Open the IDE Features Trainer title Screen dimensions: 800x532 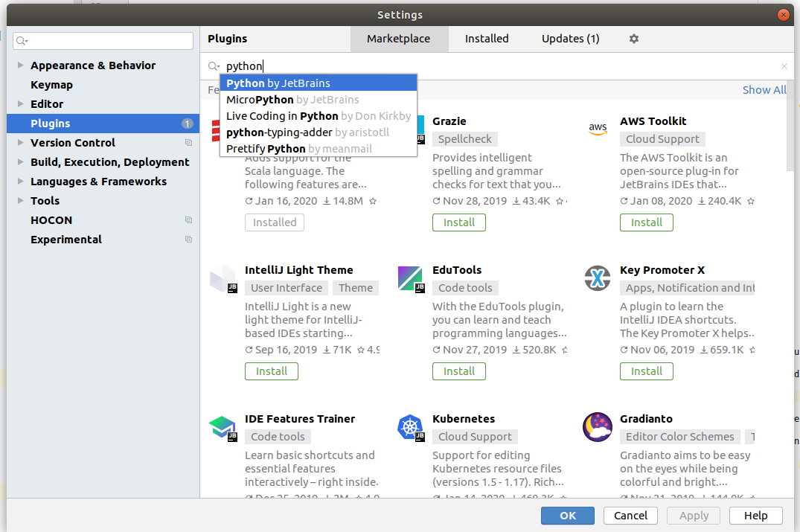pos(299,419)
